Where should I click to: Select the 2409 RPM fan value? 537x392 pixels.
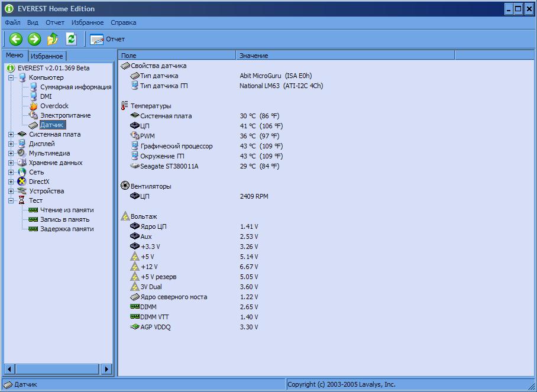(x=254, y=196)
